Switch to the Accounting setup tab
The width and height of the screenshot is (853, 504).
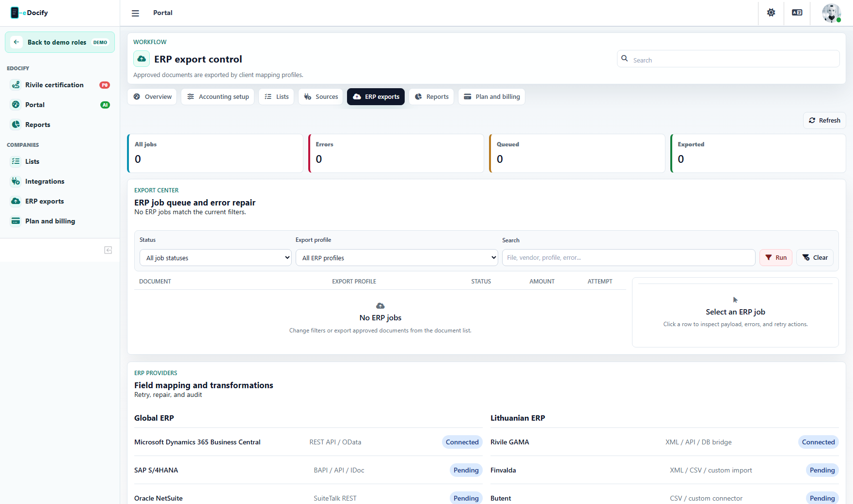coord(218,97)
